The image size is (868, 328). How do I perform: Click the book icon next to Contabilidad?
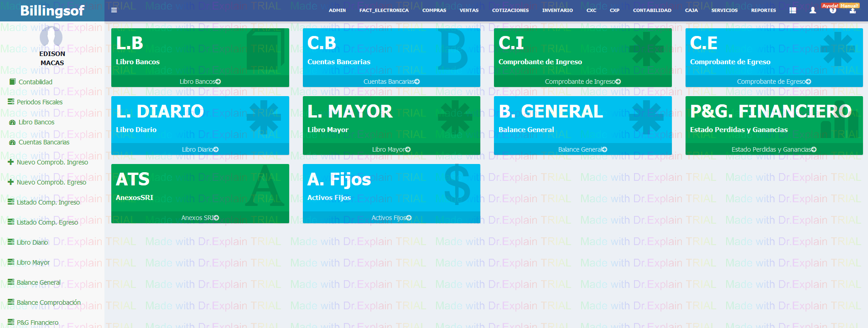12,82
